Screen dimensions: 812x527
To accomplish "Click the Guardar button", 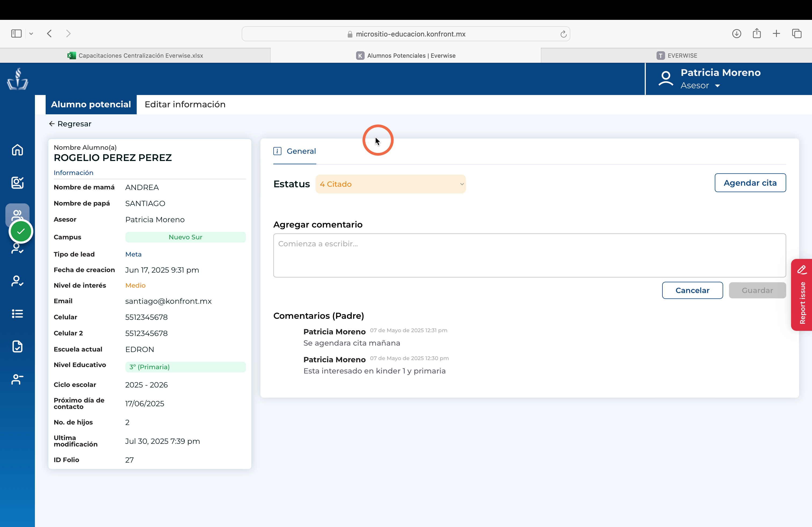I will point(757,290).
